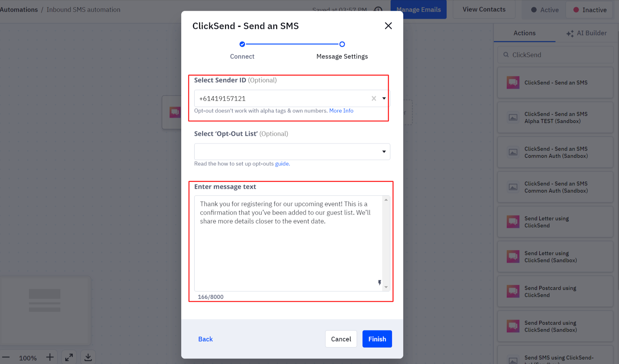The image size is (619, 364).
Task: Open the Automations breadcrumb link
Action: (19, 10)
